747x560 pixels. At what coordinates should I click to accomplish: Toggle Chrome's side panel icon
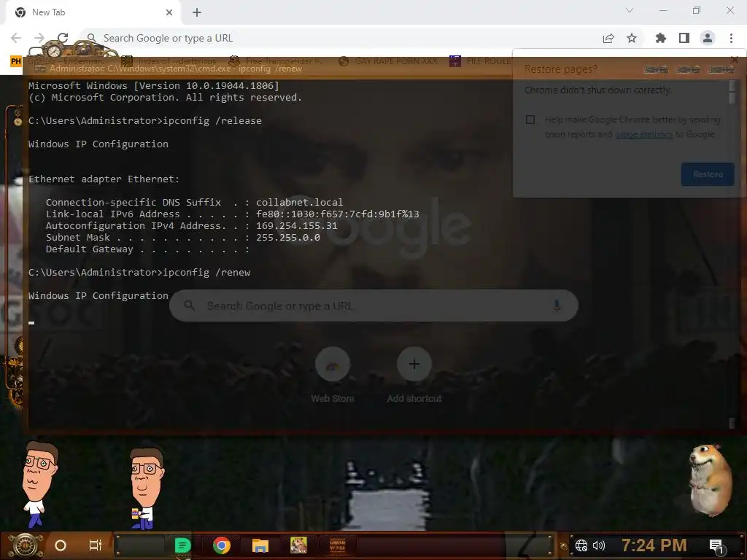pos(684,38)
